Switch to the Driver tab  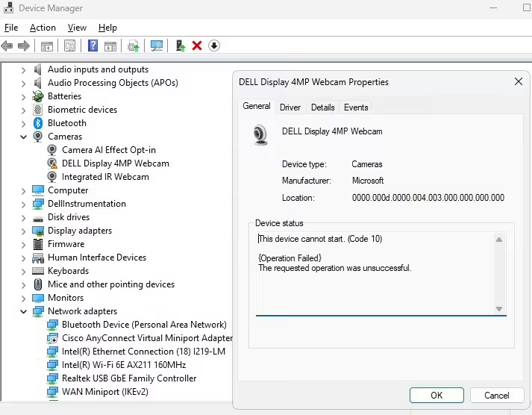(290, 107)
